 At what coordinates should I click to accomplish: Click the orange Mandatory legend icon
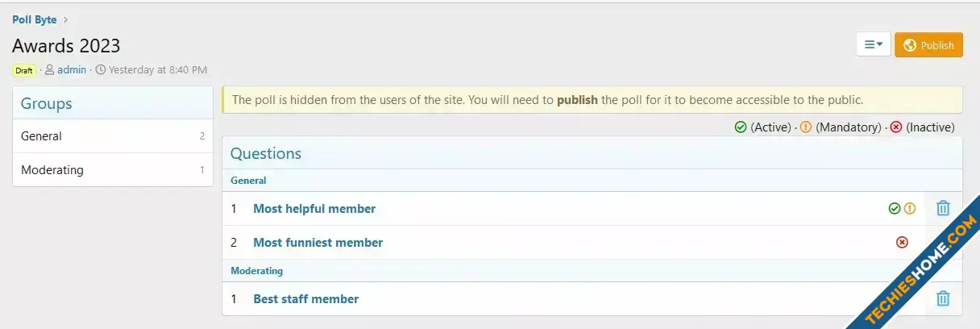click(x=806, y=127)
